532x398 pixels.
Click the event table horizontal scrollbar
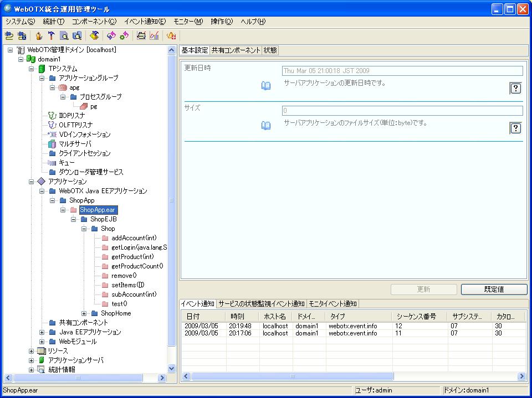point(293,376)
